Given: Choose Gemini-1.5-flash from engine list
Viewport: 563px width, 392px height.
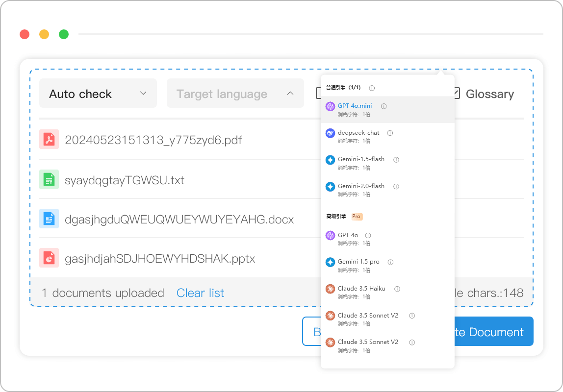Looking at the screenshot, I should point(387,163).
